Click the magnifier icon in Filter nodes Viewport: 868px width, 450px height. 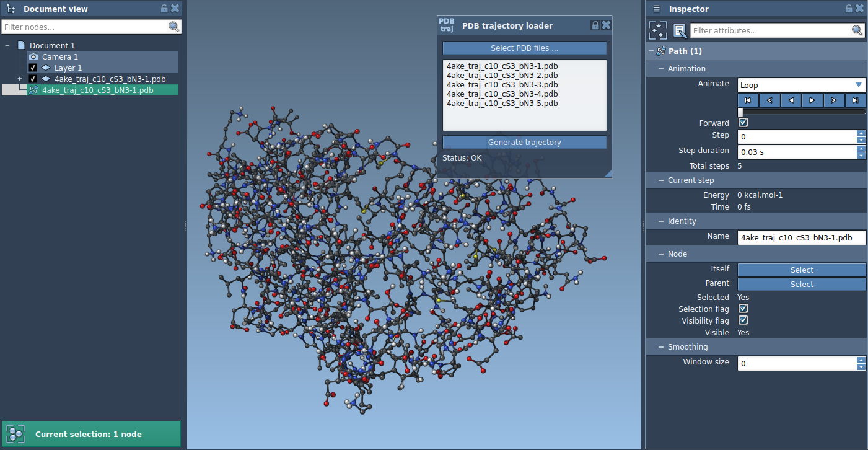click(173, 27)
